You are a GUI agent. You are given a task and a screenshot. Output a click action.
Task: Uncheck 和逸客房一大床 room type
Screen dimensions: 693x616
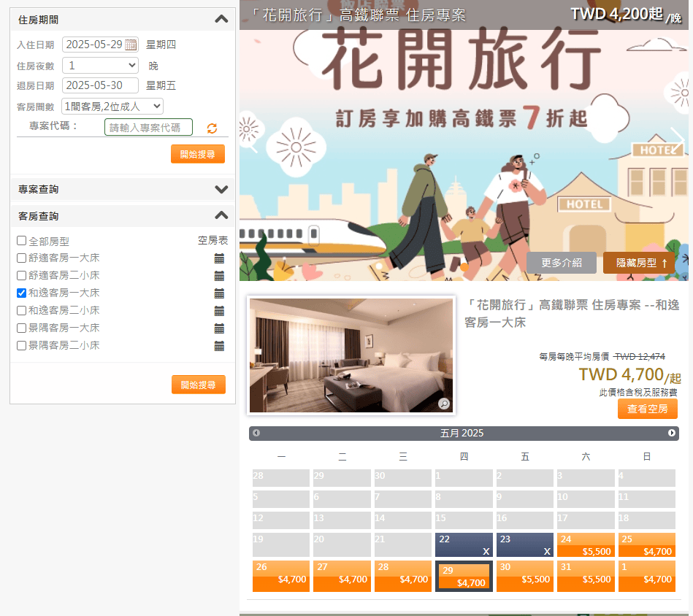point(21,293)
